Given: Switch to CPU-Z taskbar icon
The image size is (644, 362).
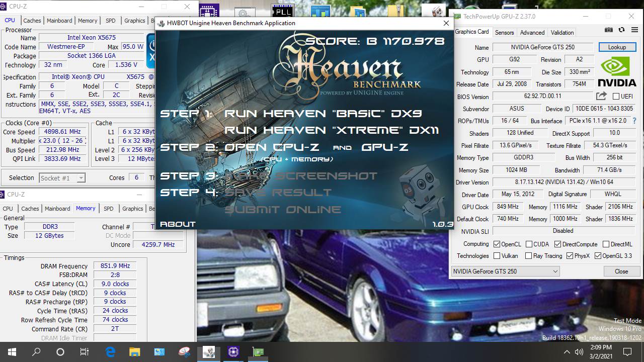Looking at the screenshot, I should tap(233, 352).
